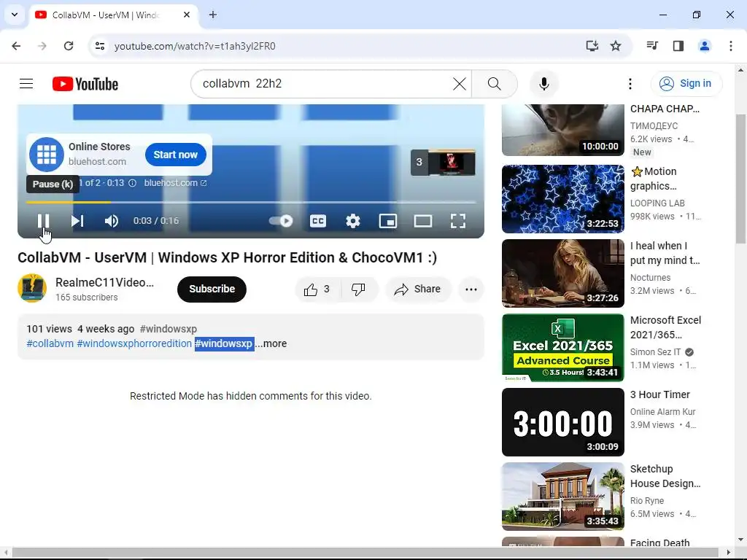Open player settings gear icon
This screenshot has width=747, height=560.
pos(352,221)
